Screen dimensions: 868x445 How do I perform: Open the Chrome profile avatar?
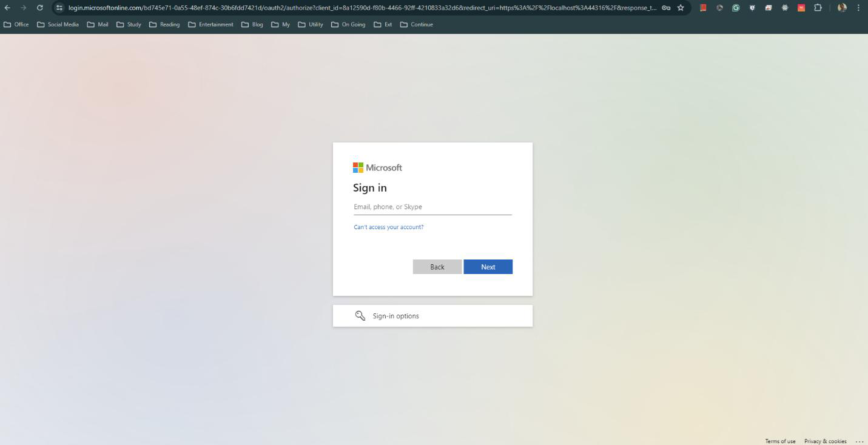point(842,8)
